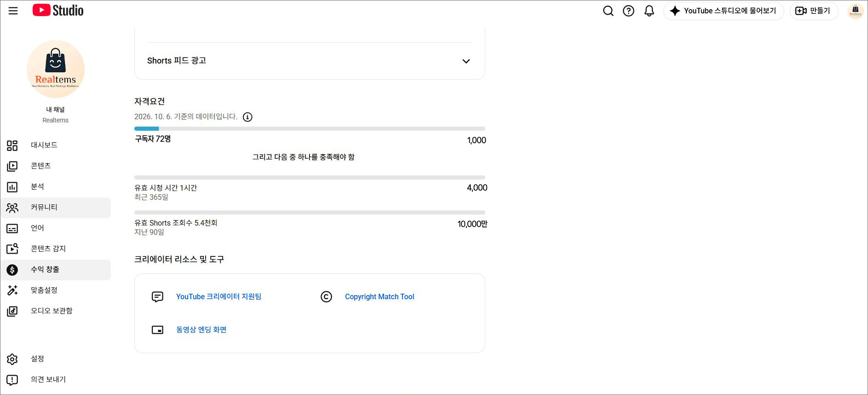Click the settings gear icon
Screen dimensions: 868x395
click(12, 359)
